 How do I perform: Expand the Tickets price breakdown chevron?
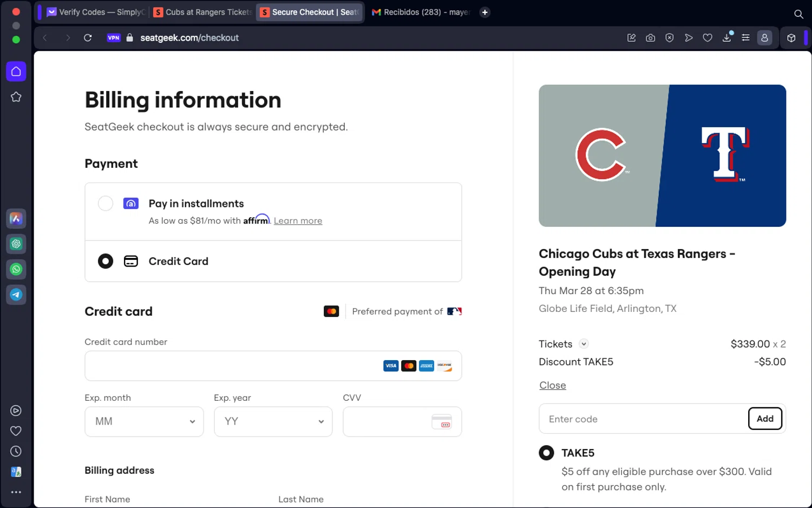(584, 344)
